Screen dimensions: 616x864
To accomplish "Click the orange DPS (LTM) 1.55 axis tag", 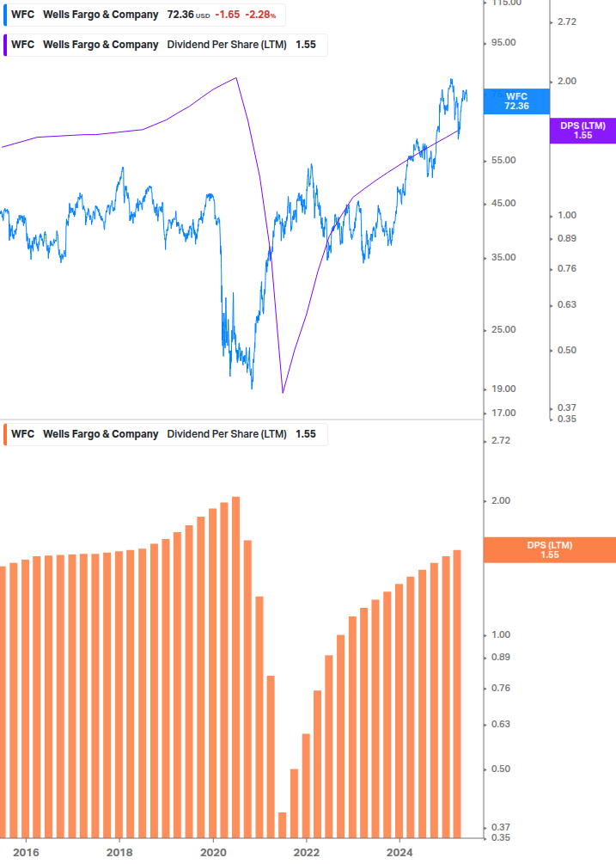I will click(x=549, y=550).
